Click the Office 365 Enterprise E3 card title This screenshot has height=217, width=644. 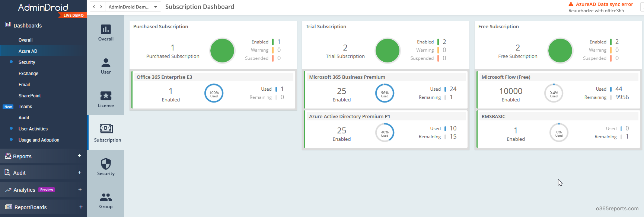pyautogui.click(x=165, y=77)
